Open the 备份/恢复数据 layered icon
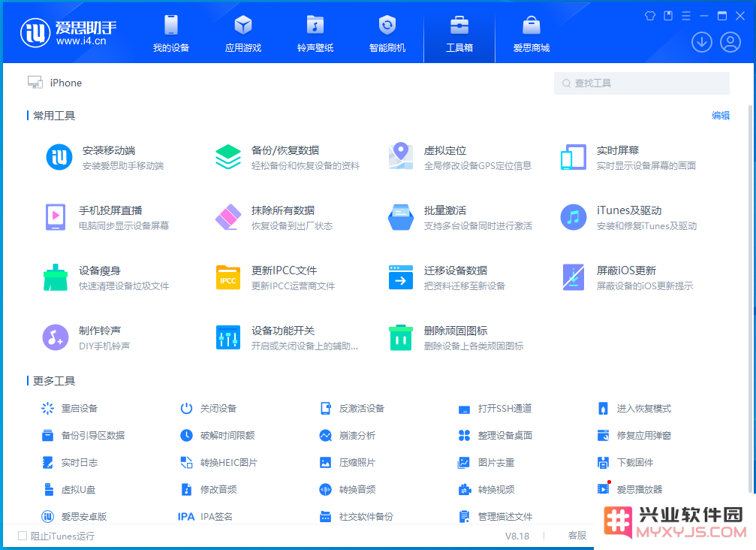This screenshot has width=756, height=550. click(x=228, y=157)
